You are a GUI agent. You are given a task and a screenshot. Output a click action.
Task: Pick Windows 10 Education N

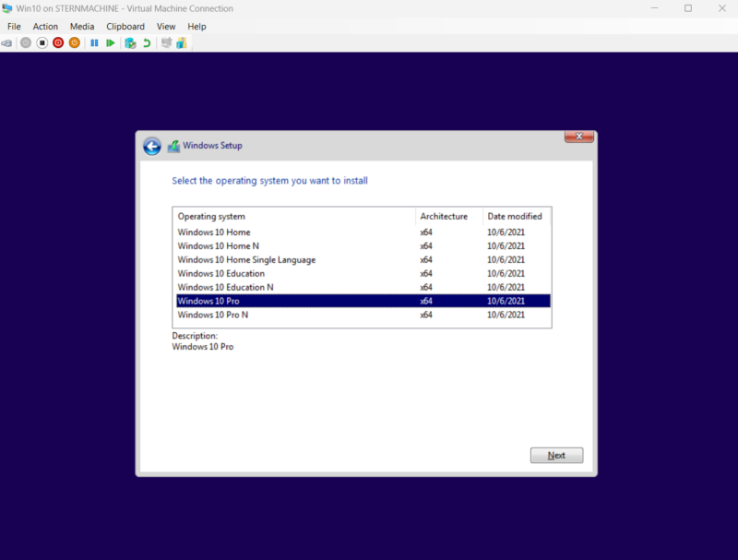pyautogui.click(x=363, y=287)
